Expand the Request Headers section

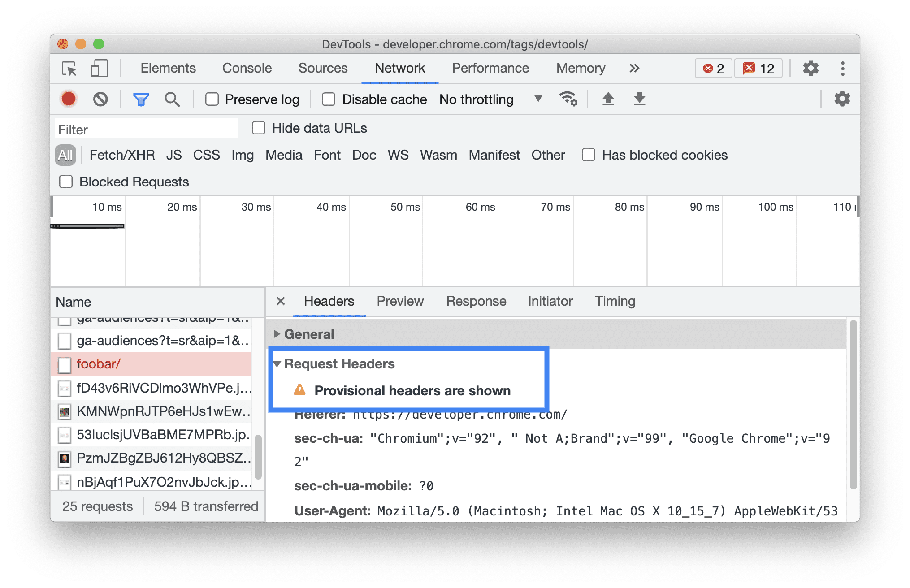pos(279,364)
